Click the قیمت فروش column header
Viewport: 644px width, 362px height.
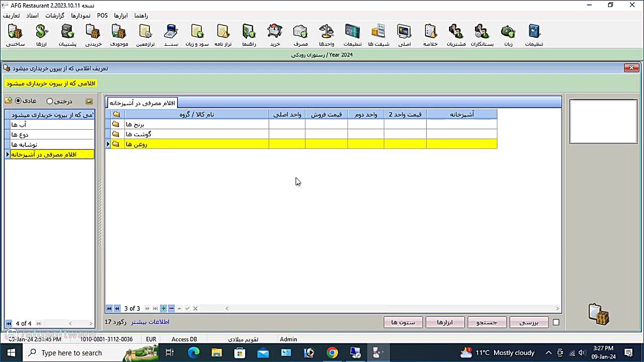[x=326, y=115]
